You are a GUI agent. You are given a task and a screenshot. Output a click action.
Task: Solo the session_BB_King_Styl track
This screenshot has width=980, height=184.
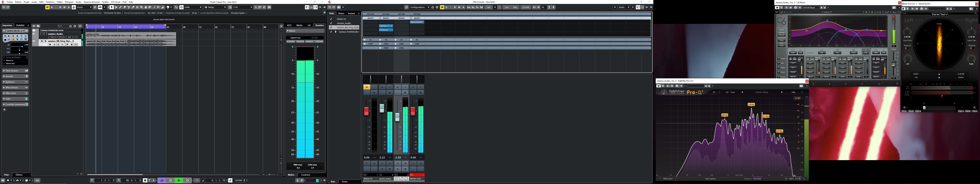pos(45,41)
